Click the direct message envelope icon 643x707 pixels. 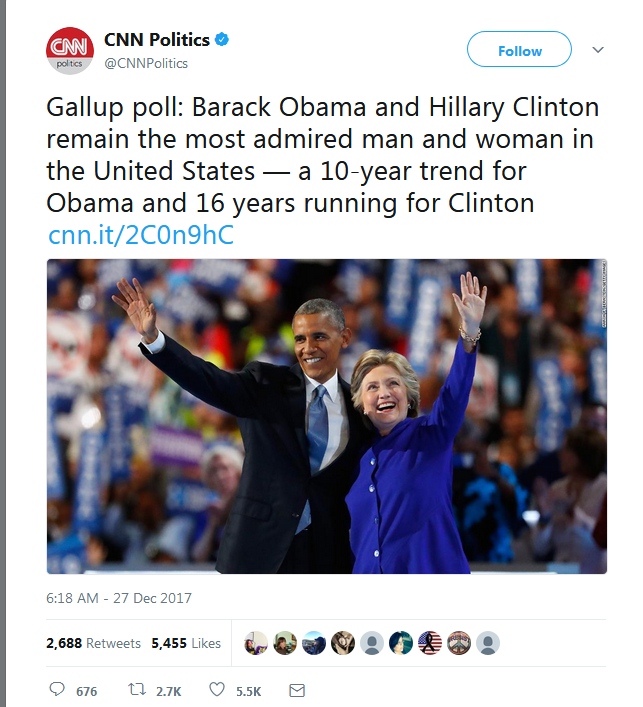tap(296, 690)
